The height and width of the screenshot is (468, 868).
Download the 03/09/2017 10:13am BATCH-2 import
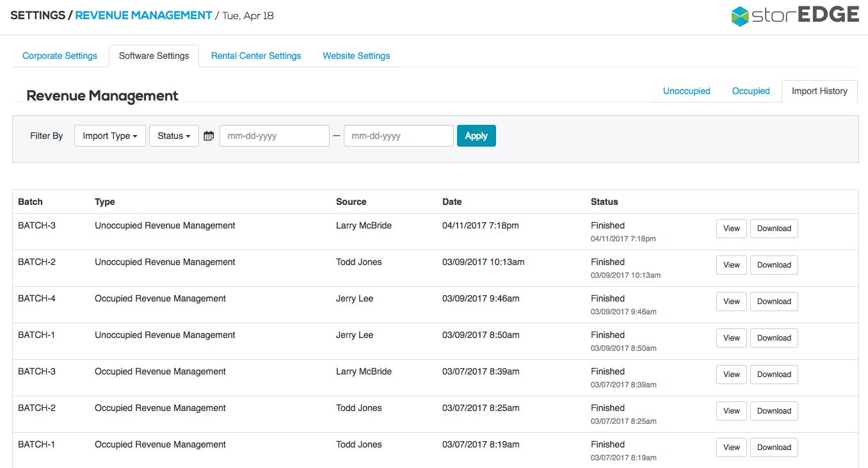click(x=773, y=265)
